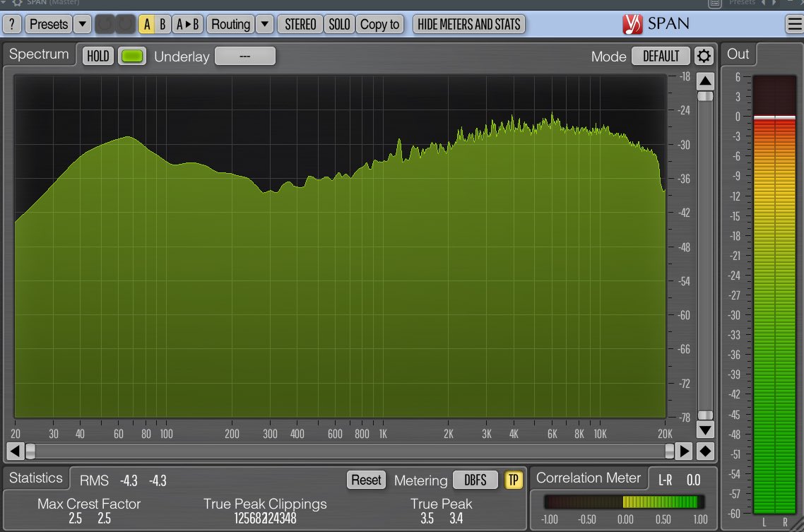Click the horizontal frequency scrollbar track
The width and height of the screenshot is (804, 532).
(350, 451)
